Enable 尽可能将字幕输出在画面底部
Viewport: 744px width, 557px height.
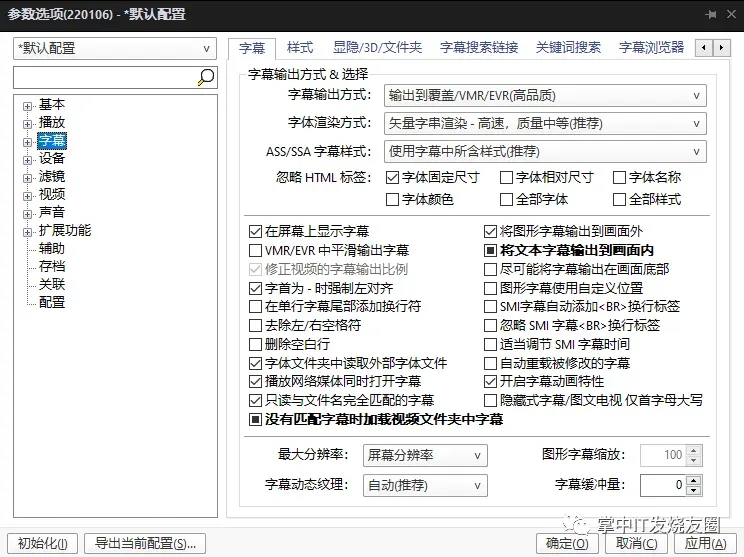490,269
